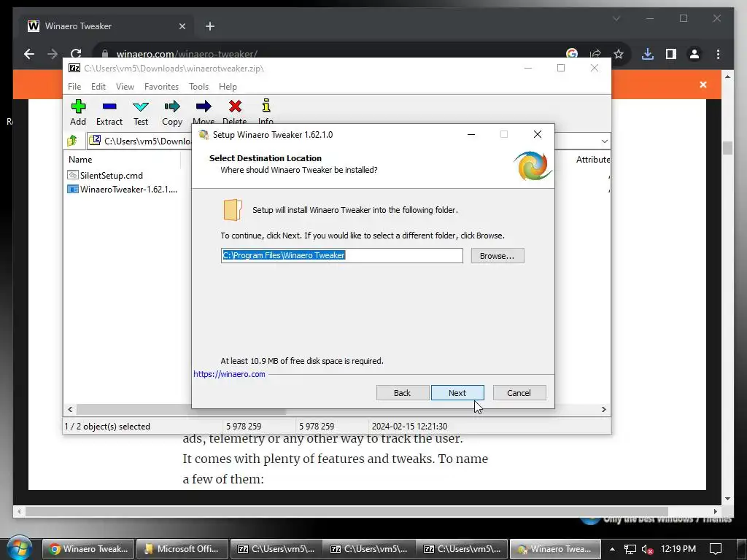Viewport: 747px width, 560px height.
Task: Click the Next button in setup
Action: 457,393
